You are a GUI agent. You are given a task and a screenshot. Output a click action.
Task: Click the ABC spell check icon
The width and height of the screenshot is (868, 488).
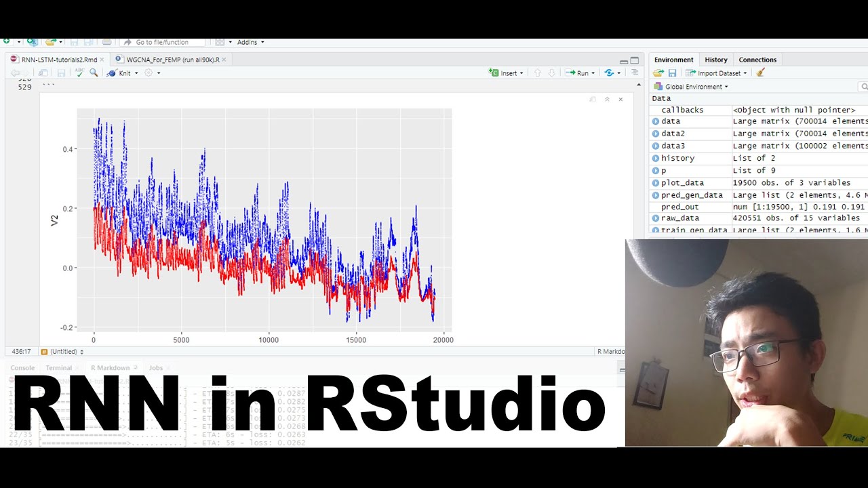click(79, 73)
